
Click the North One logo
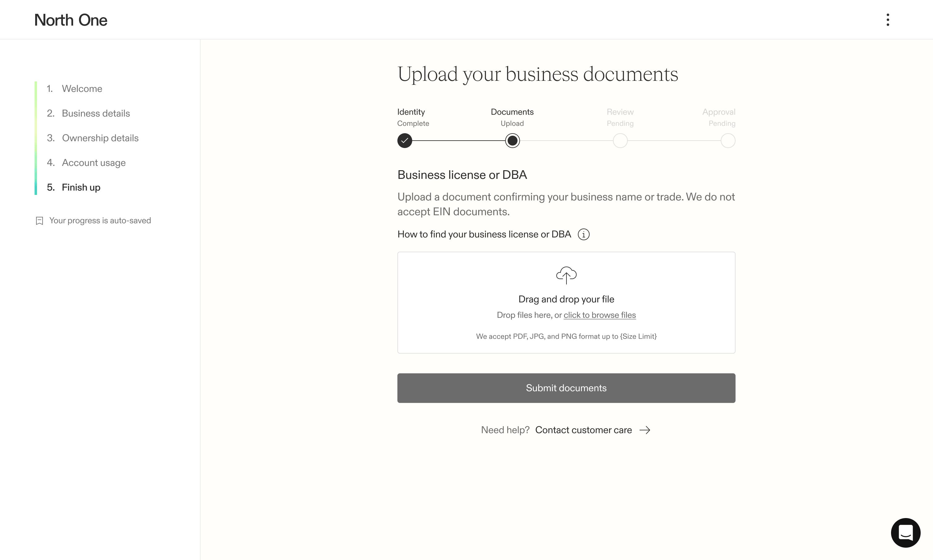tap(71, 20)
